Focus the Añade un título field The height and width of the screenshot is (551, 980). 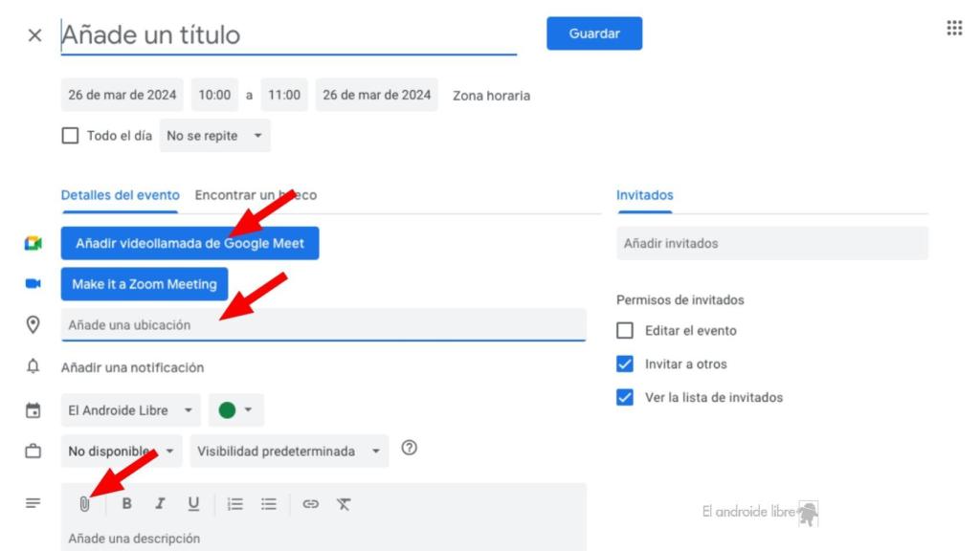click(x=289, y=35)
